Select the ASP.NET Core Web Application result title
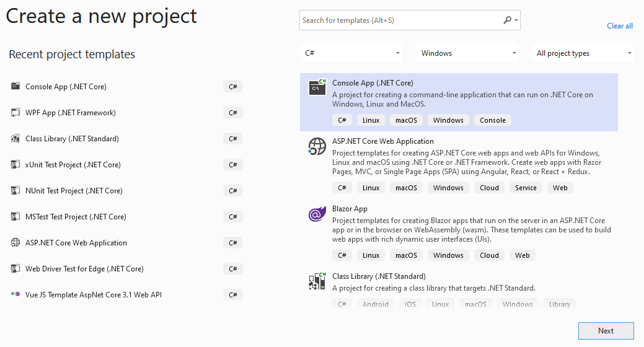This screenshot has width=644, height=347. pyautogui.click(x=383, y=141)
